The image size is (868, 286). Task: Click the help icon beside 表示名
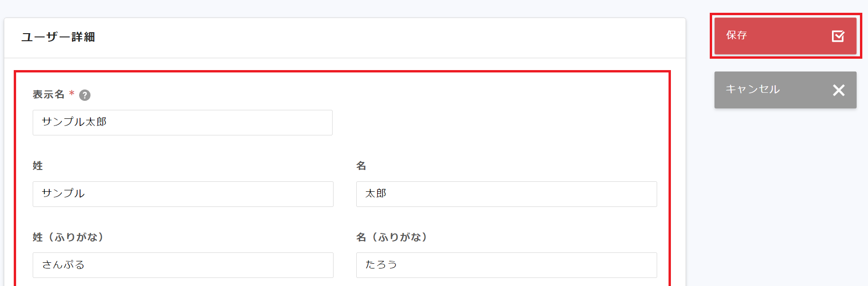point(85,95)
